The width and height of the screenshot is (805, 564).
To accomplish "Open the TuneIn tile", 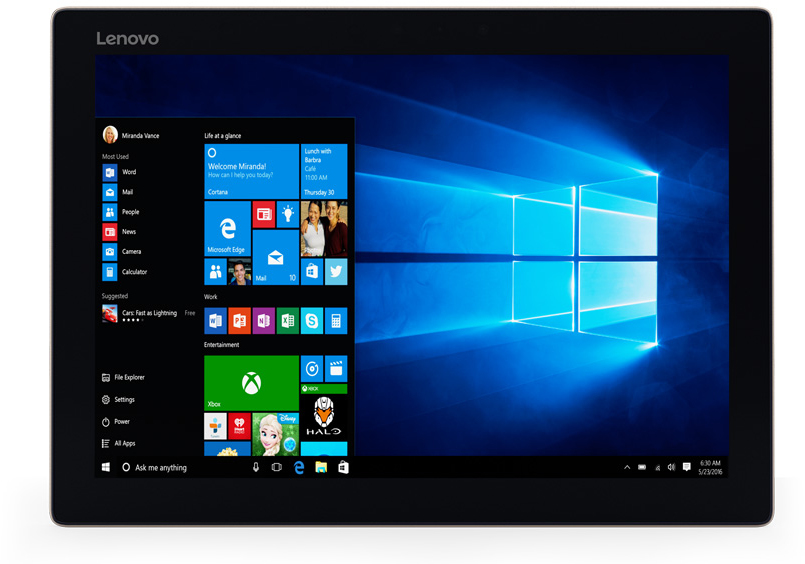I will pos(215,426).
